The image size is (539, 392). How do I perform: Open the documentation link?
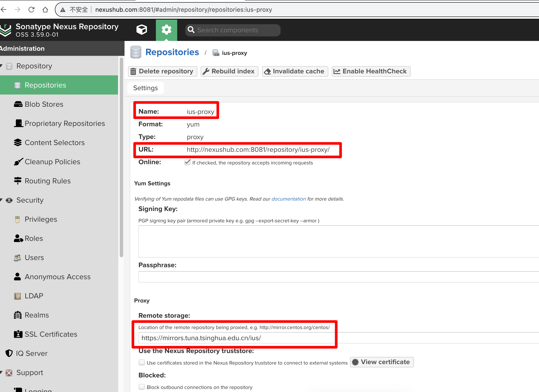tap(288, 199)
